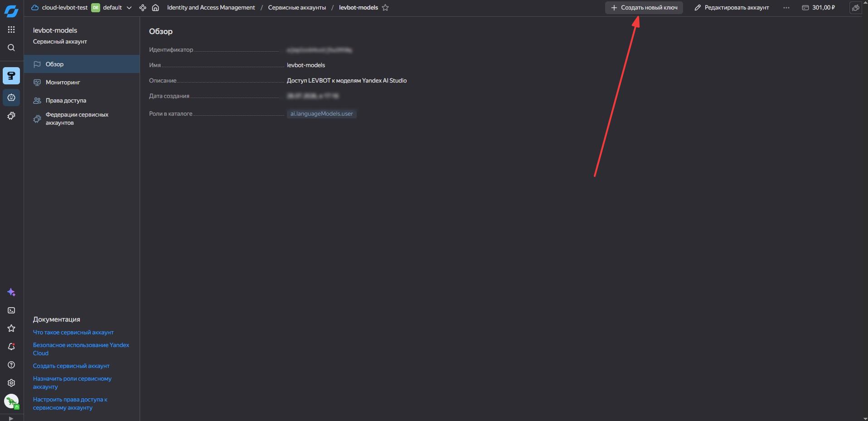The image size is (868, 421).
Task: Open the help question mark icon
Action: tap(11, 365)
